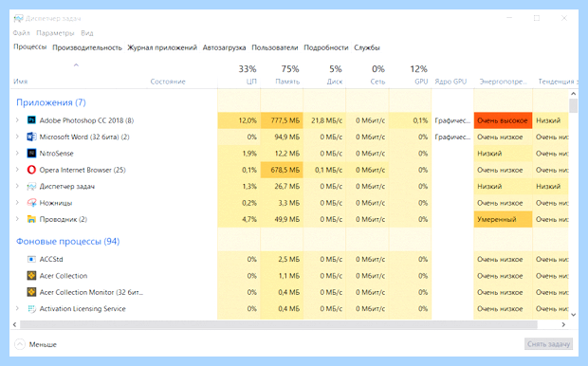
Task: Sort by the Состояние column header
Action: [168, 82]
